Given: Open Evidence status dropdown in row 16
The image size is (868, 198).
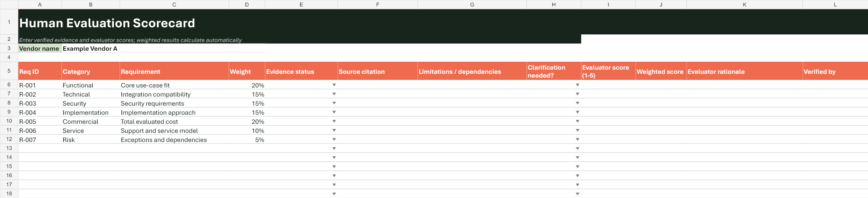Looking at the screenshot, I should (334, 176).
